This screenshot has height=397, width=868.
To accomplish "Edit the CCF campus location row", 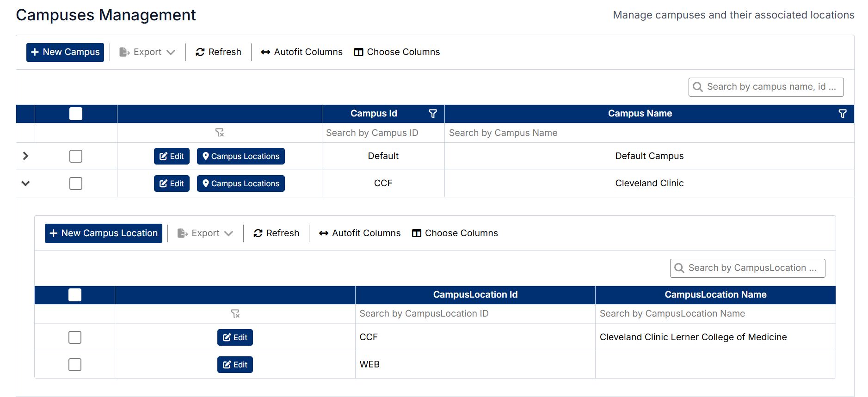I will pyautogui.click(x=235, y=337).
